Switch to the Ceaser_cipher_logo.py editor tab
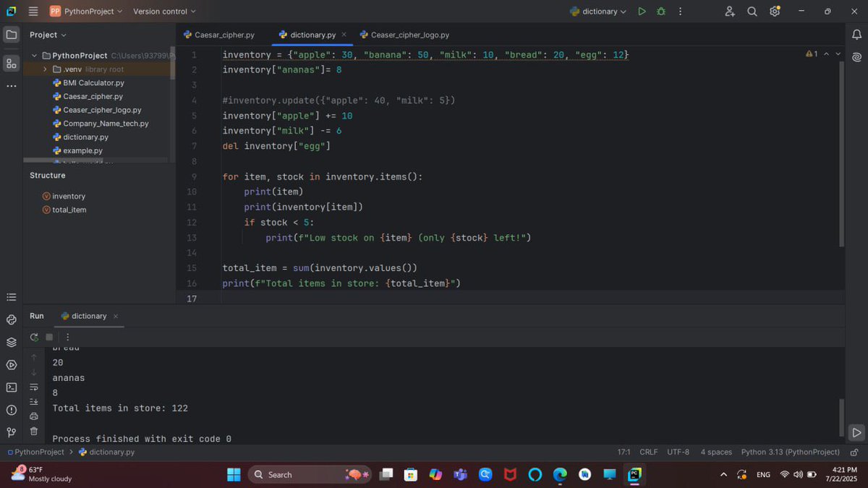Screen dimensions: 868x488 (404, 35)
